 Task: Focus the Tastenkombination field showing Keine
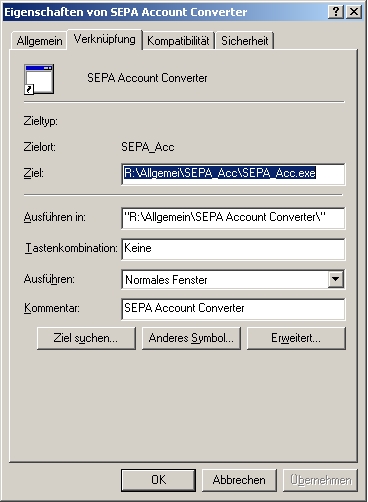pyautogui.click(x=233, y=249)
